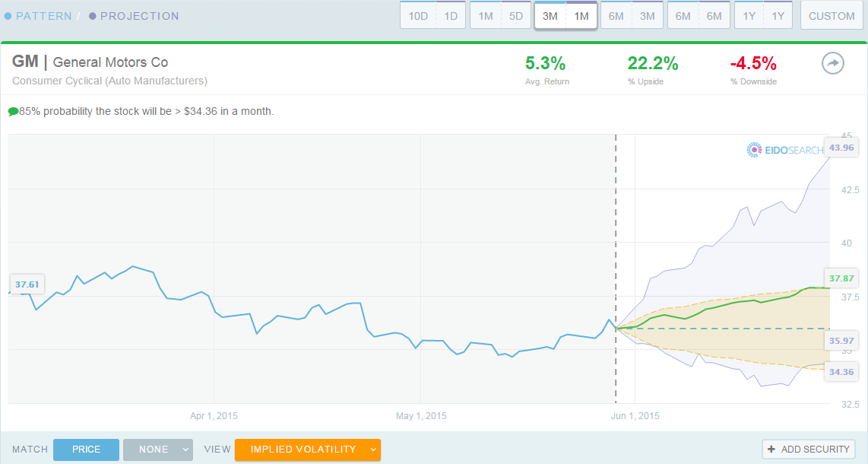This screenshot has width=868, height=464.
Task: Click the Avg. Return caption
Action: coord(547,81)
